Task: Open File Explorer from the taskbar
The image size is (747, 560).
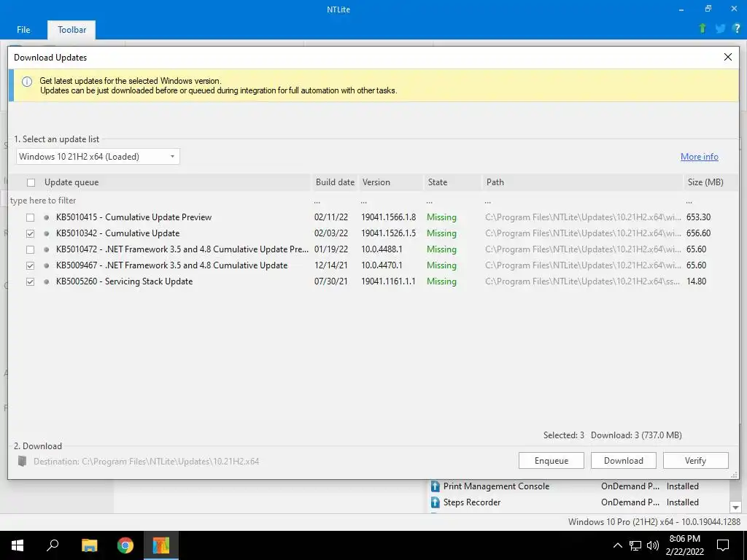Action: click(89, 545)
